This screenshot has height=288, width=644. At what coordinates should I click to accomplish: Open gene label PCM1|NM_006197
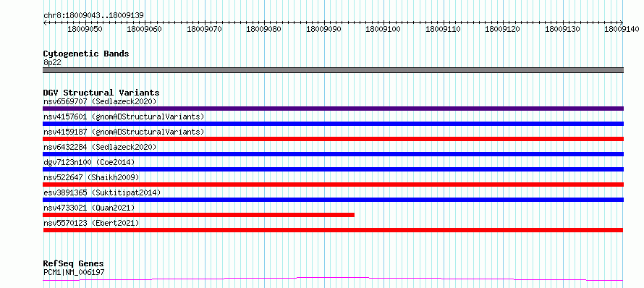[x=74, y=272]
